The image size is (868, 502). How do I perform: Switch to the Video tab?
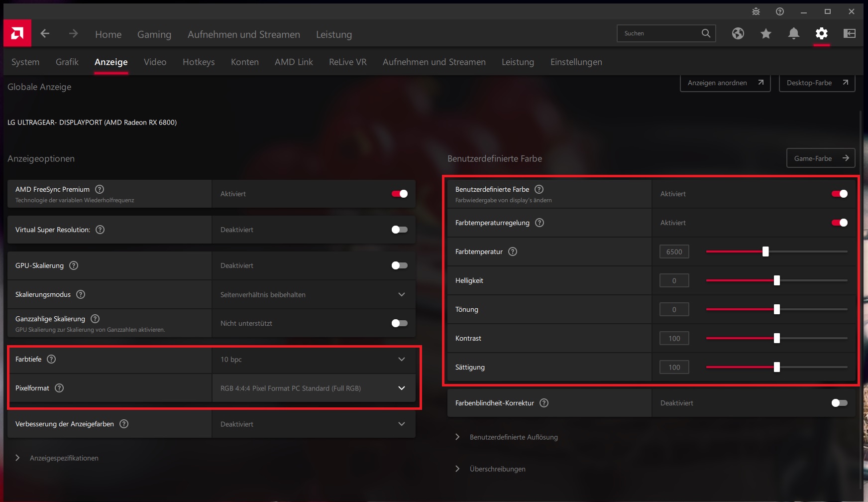155,62
